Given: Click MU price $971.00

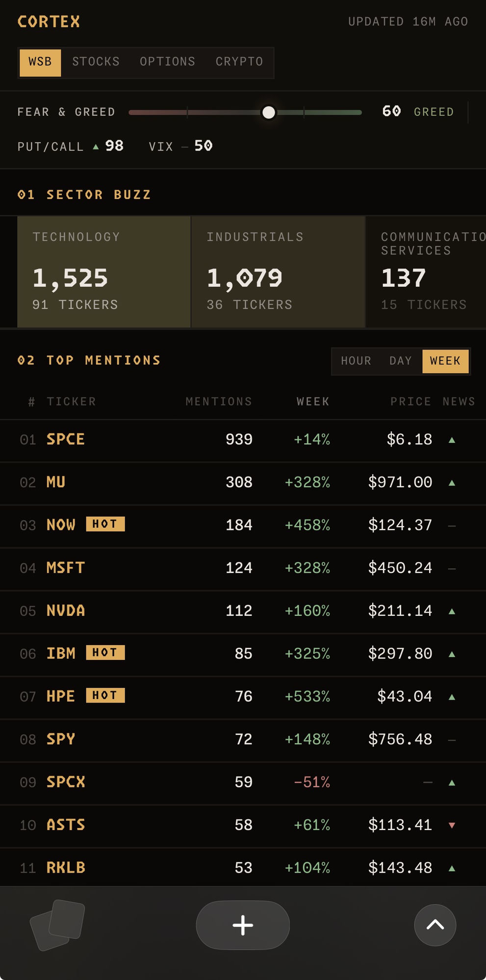Looking at the screenshot, I should [x=400, y=482].
